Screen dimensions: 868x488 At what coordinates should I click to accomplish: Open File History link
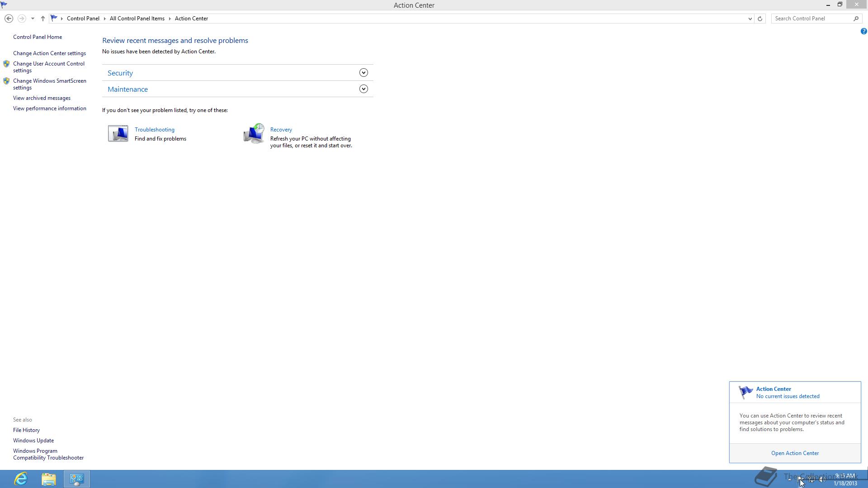pyautogui.click(x=26, y=430)
